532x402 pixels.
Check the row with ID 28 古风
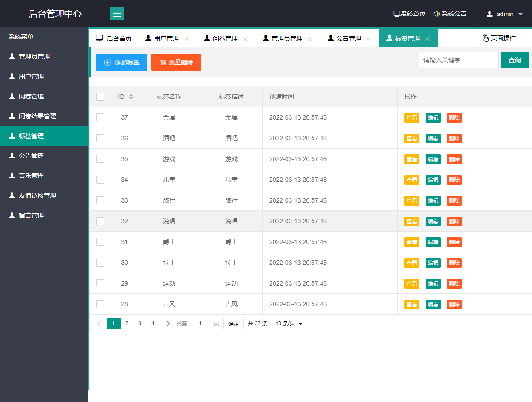point(100,304)
